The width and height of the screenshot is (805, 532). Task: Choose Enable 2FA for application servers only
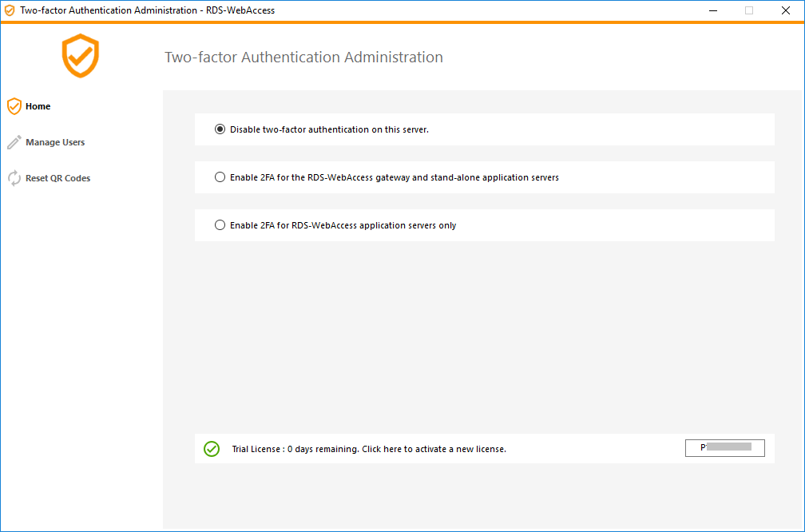coord(220,225)
